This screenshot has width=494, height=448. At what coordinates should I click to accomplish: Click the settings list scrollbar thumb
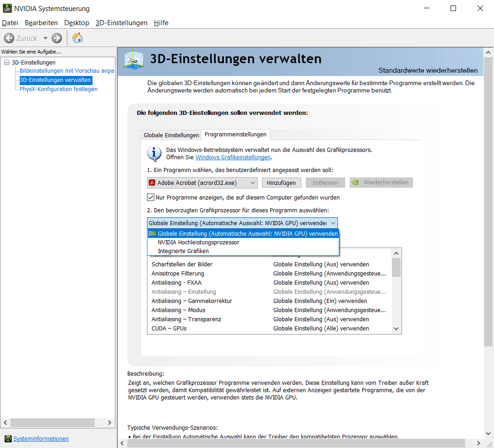[396, 267]
